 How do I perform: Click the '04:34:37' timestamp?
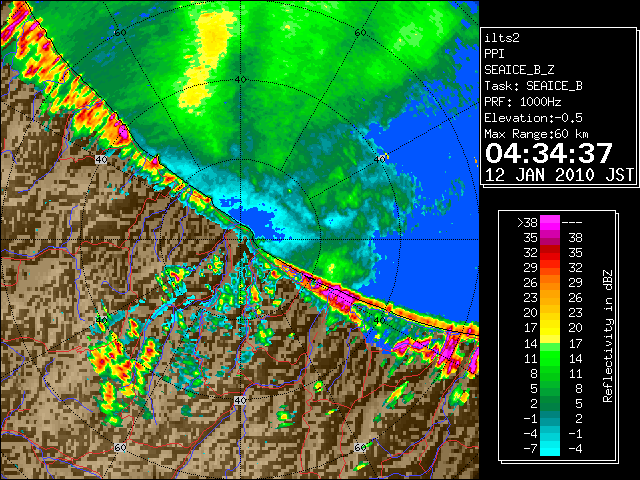pos(549,153)
